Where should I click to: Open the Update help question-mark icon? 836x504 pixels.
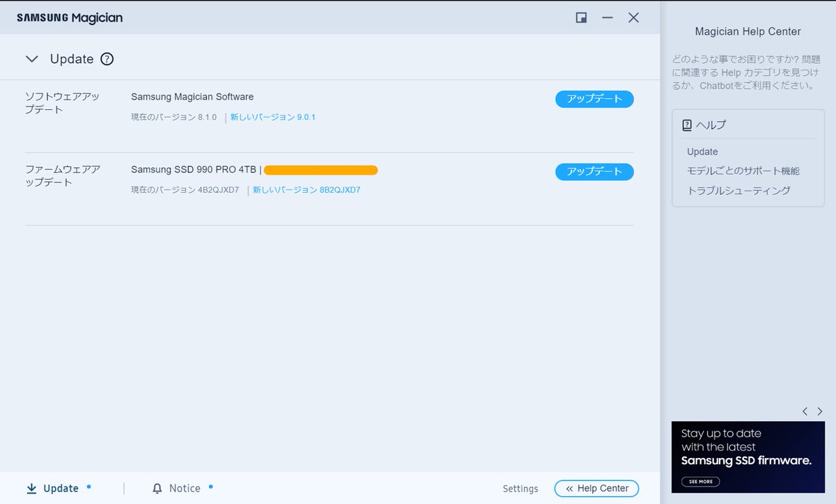107,59
